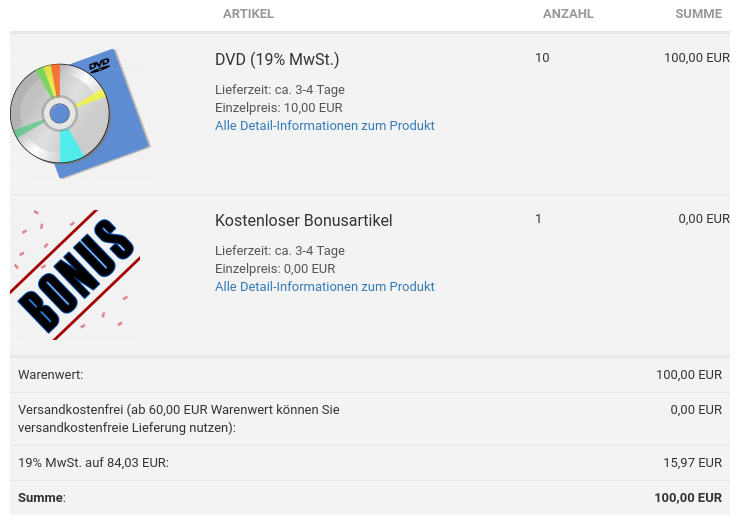Click the 19% MwSt. auf 84,03 EUR row
The width and height of the screenshot is (741, 522).
coord(370,463)
